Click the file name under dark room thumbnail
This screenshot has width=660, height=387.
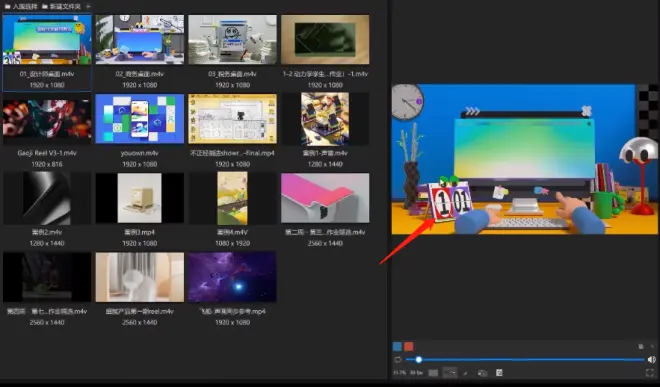tap(47, 311)
